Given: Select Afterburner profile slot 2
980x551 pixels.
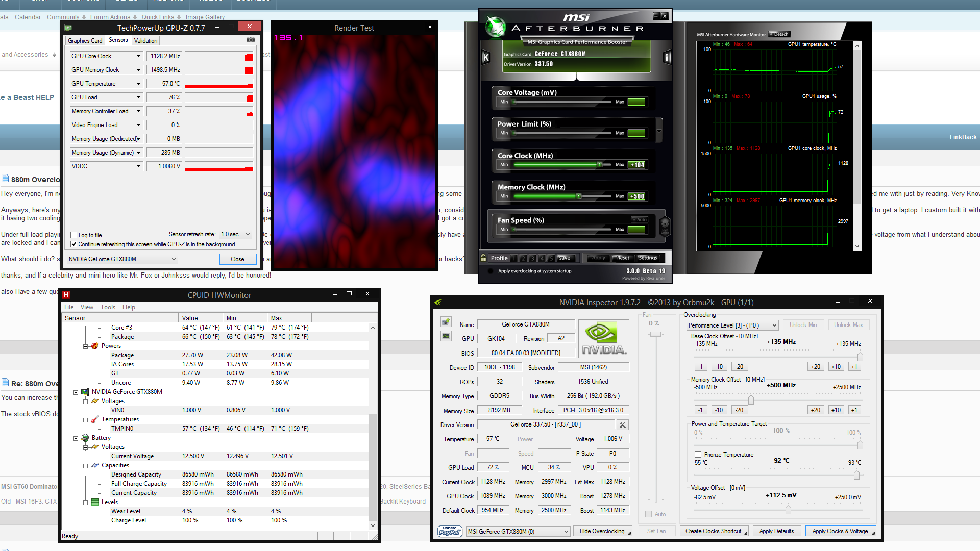Looking at the screenshot, I should pos(523,258).
